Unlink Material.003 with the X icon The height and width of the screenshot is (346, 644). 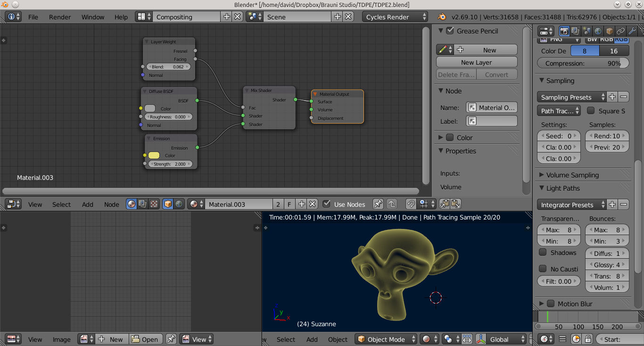click(x=312, y=204)
